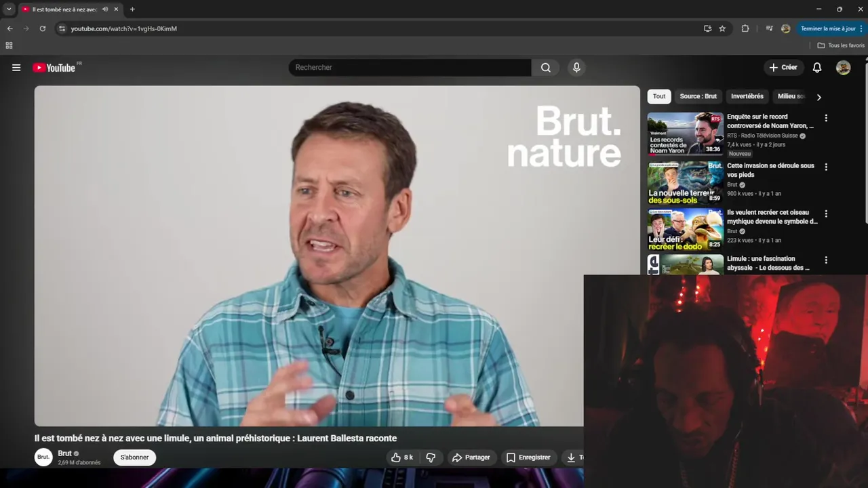Open Chrome profile avatar in toolbar
The image size is (868, 488).
coord(786,28)
